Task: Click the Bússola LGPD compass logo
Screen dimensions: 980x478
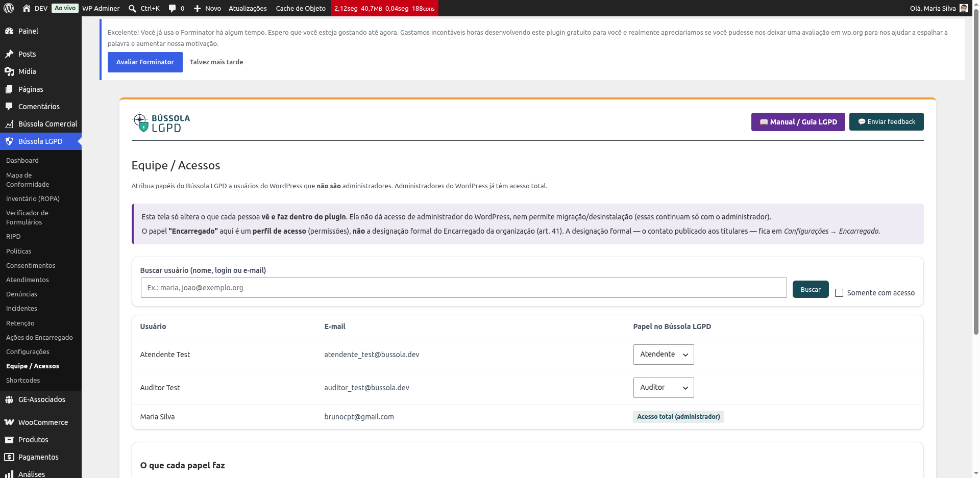Action: click(140, 122)
